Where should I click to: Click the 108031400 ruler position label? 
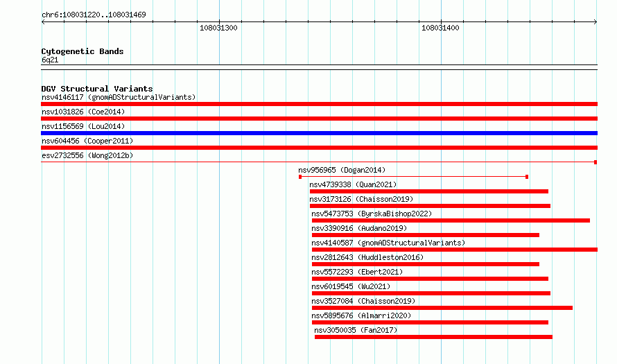pos(440,28)
